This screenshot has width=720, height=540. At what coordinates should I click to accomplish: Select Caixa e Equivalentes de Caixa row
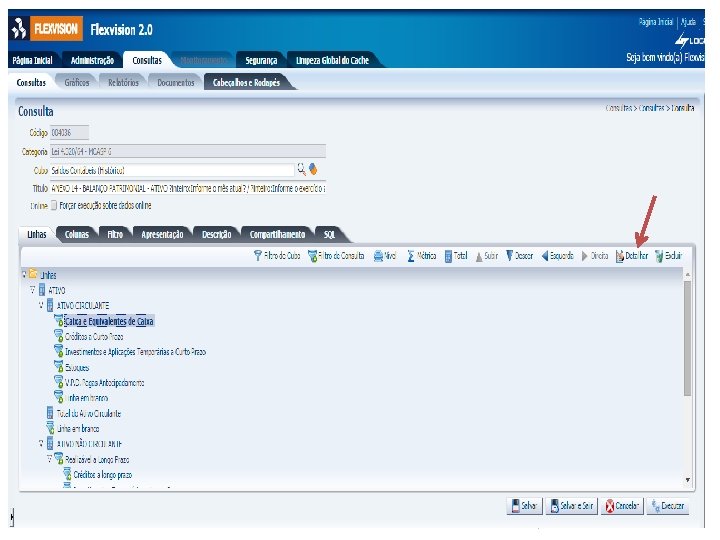pyautogui.click(x=109, y=321)
